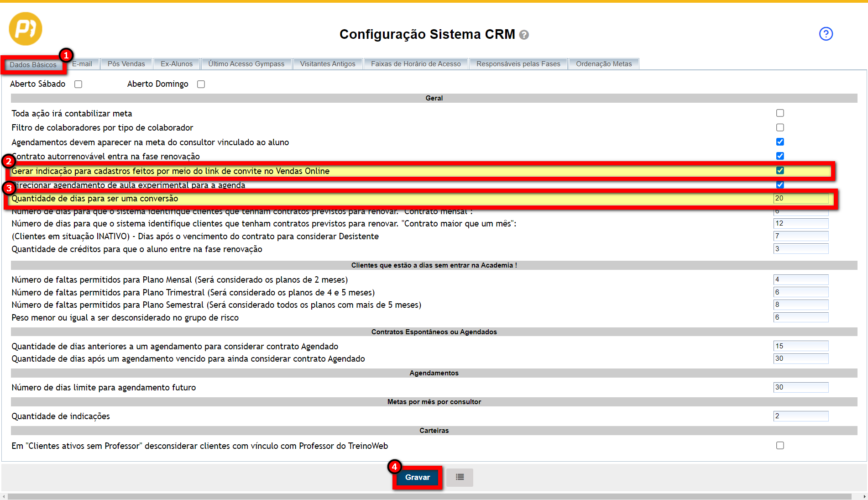
Task: Open the Ordenação Metas tab
Action: coord(603,64)
